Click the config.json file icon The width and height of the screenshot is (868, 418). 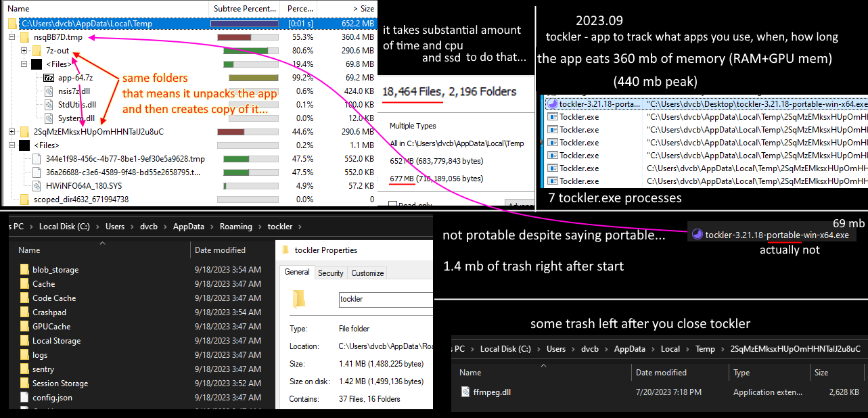pos(25,398)
